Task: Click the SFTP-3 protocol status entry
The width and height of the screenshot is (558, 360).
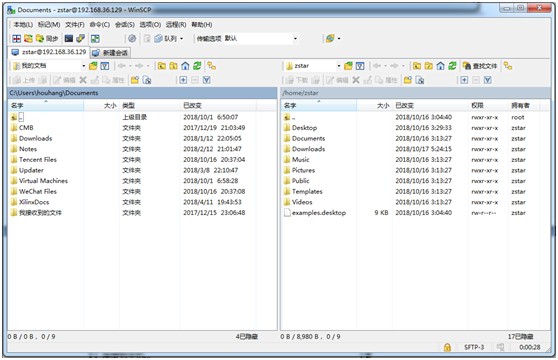Action: pyautogui.click(x=474, y=347)
